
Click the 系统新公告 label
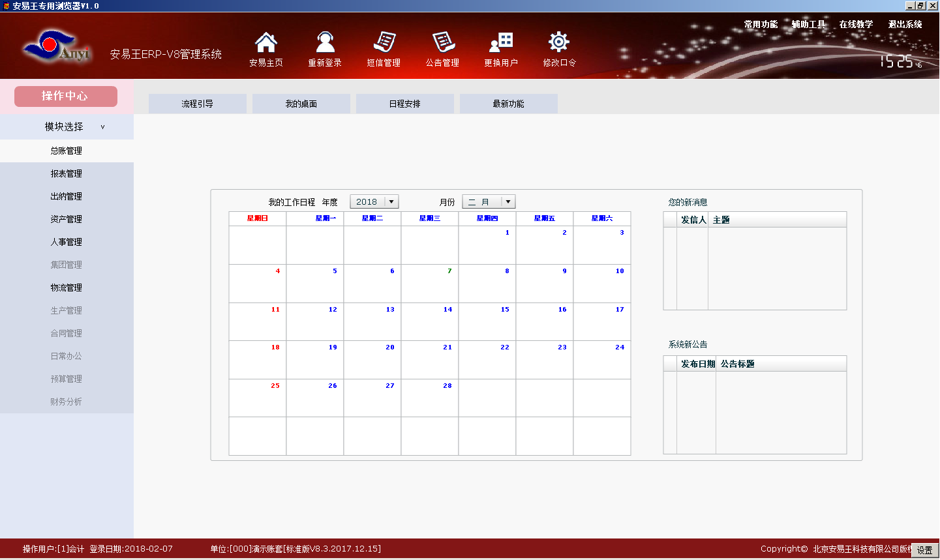[x=688, y=344]
